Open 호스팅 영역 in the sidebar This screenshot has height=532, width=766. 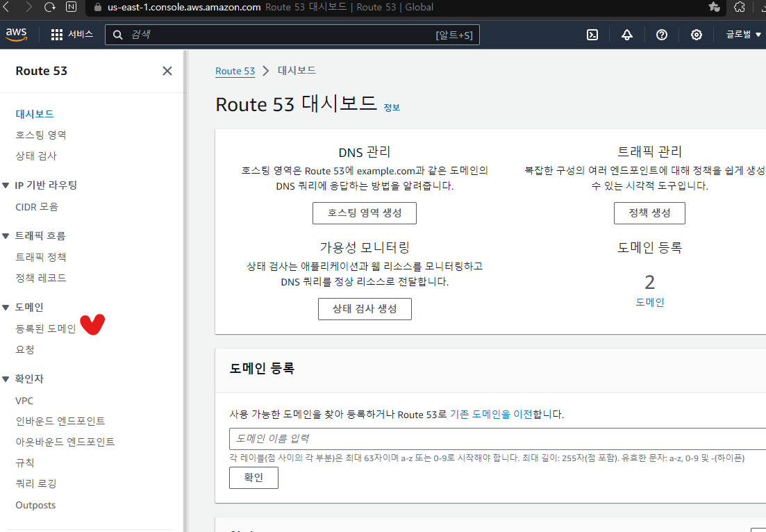coord(40,135)
